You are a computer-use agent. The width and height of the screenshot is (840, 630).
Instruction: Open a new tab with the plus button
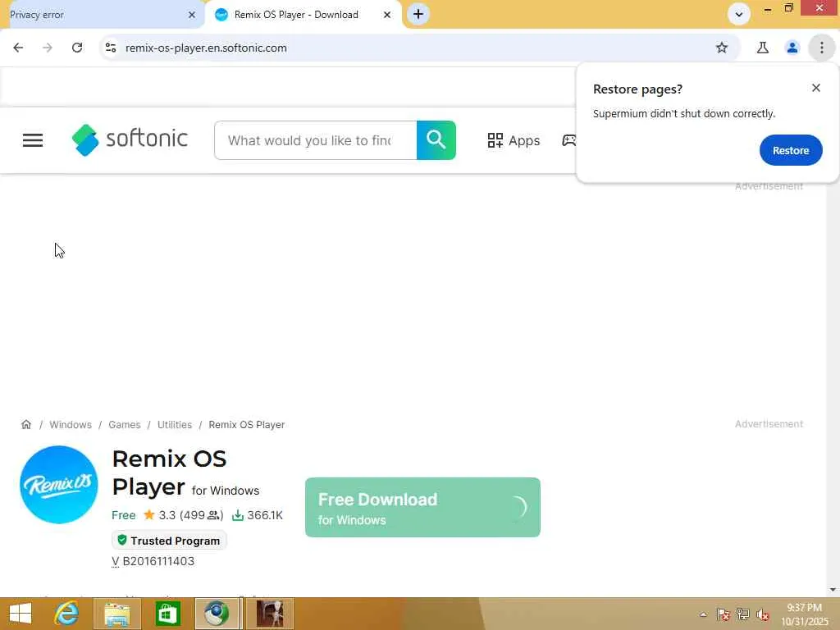[x=418, y=14]
